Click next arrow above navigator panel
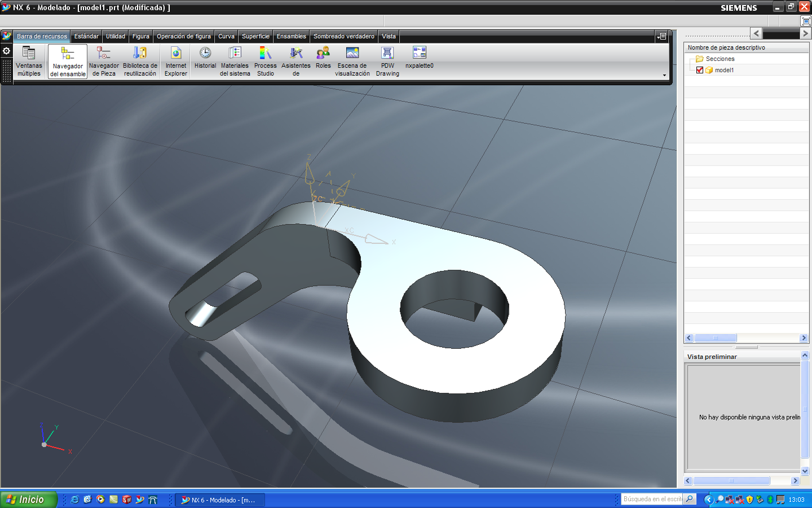Screen dimensions: 812x508 805,33
